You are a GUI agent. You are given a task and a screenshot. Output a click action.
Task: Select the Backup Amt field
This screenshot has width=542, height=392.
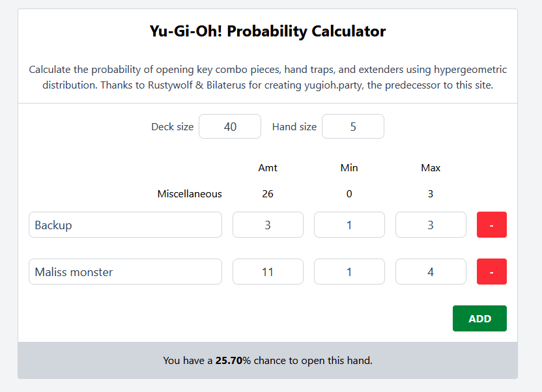point(268,225)
